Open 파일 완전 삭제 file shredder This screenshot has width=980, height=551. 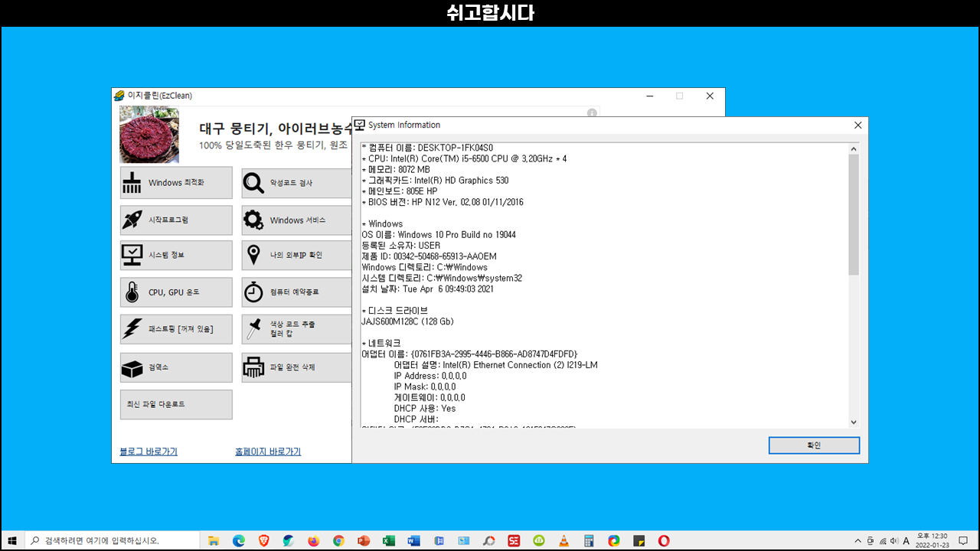click(x=296, y=367)
